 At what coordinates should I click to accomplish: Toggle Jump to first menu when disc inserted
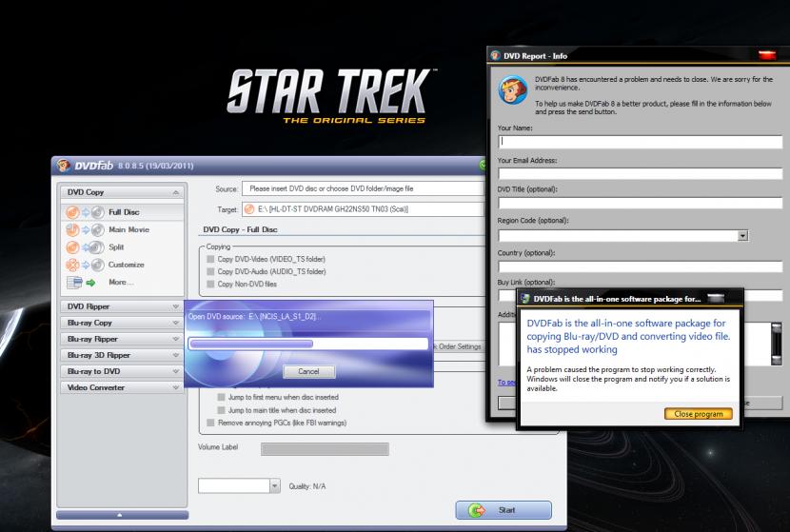pyautogui.click(x=221, y=397)
